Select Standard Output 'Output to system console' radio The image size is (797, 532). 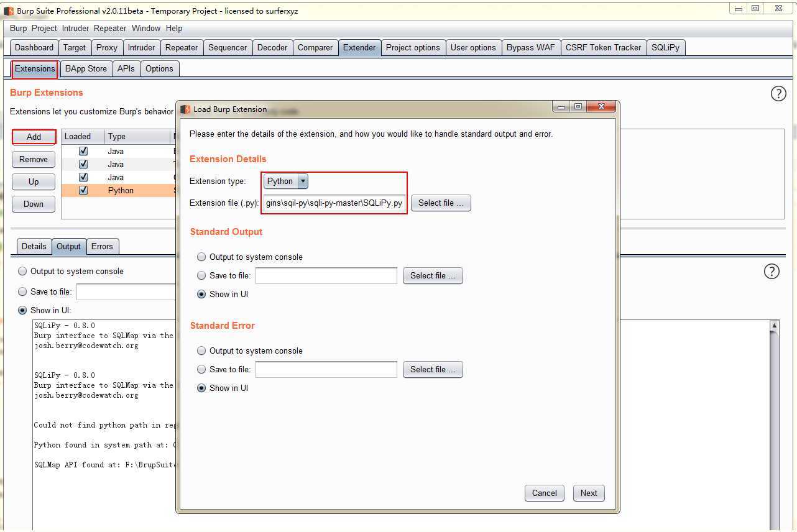coord(201,257)
